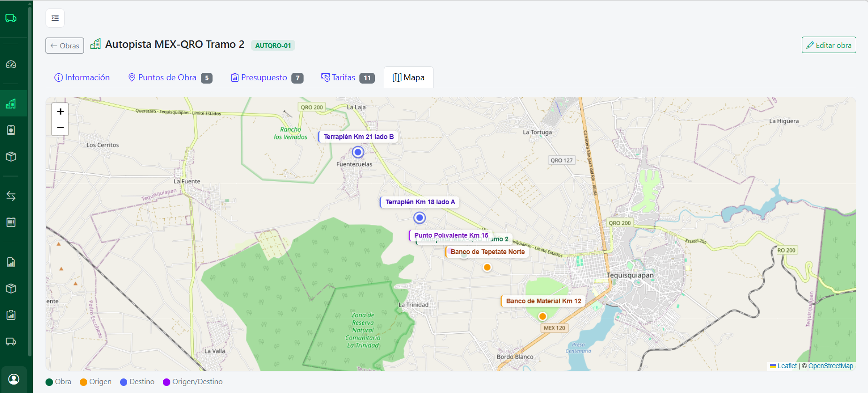Click the grey truck icon above the user avatar
The height and width of the screenshot is (393, 868).
[11, 341]
